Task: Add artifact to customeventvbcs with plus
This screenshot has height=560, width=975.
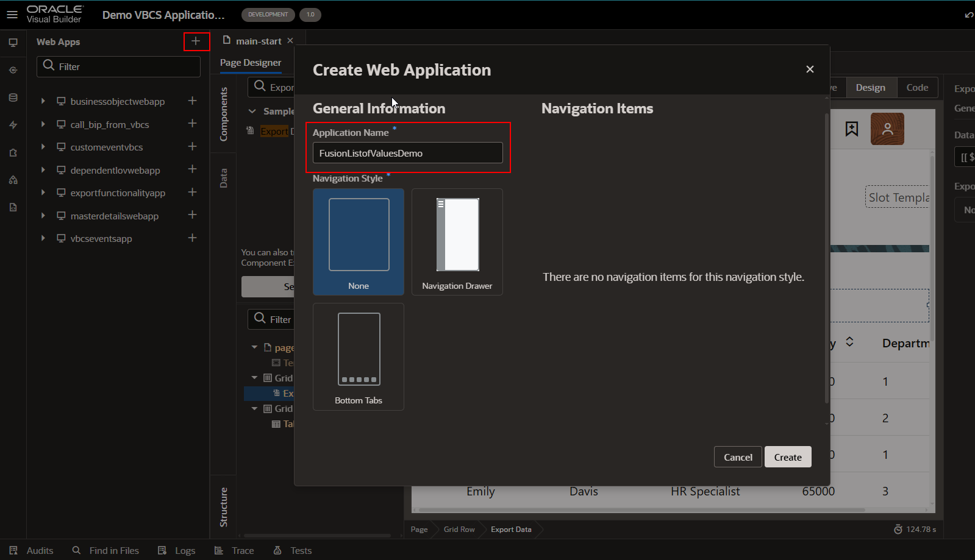Action: click(x=192, y=146)
